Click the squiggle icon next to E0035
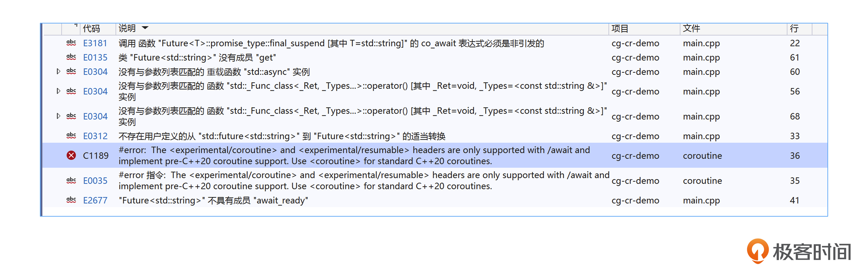Screen dimensions: 868x270 tap(71, 180)
